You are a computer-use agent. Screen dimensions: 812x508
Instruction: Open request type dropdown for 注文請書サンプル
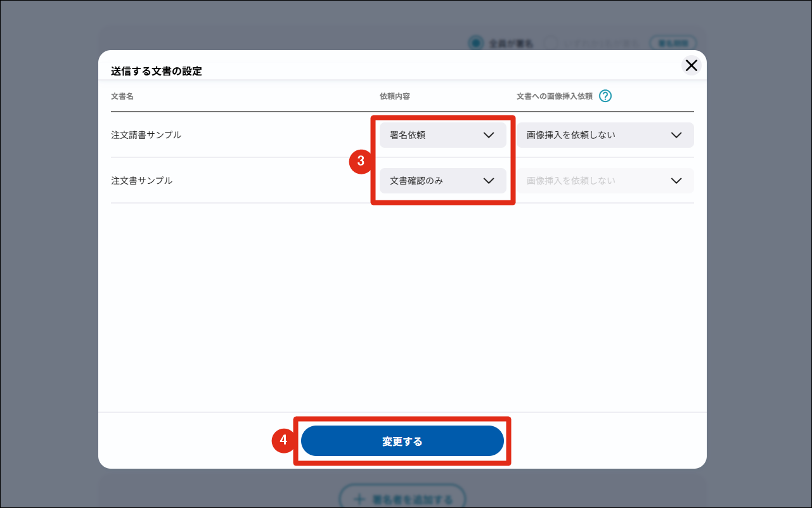[442, 135]
